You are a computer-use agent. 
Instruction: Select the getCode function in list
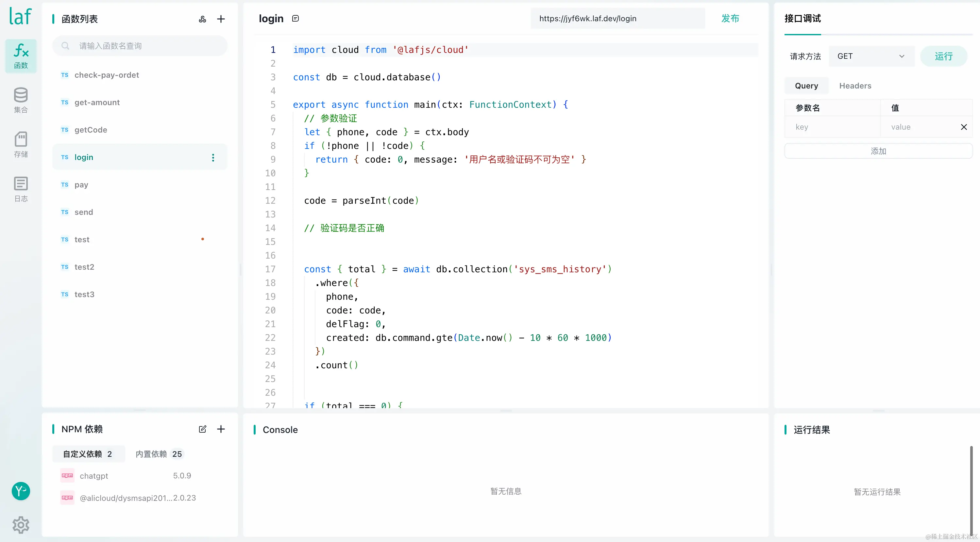91,130
